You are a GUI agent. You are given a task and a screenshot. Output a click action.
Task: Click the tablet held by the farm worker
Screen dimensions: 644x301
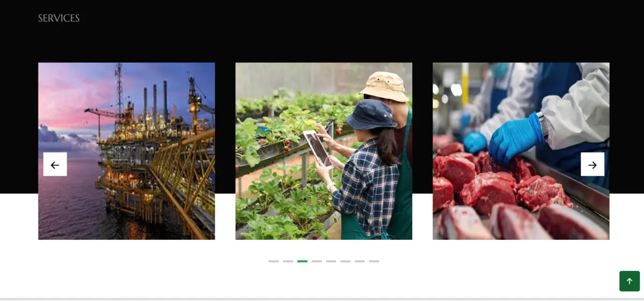pos(318,148)
